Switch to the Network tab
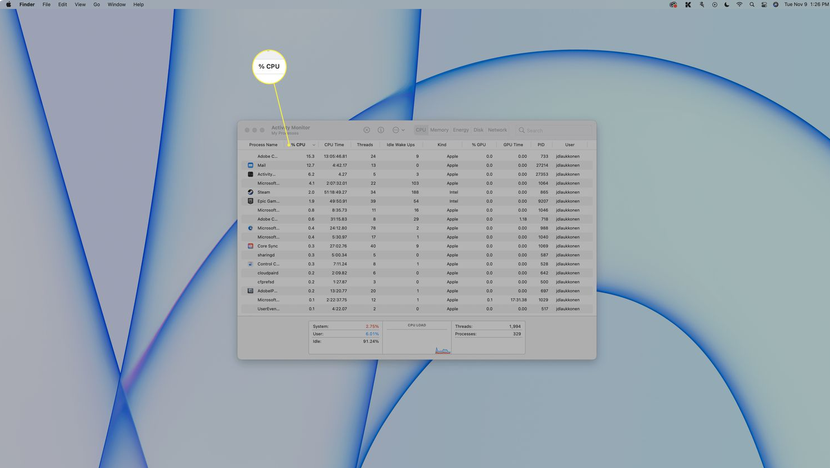This screenshot has height=468, width=830. [497, 130]
